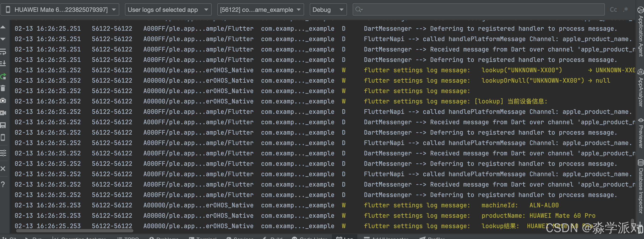
Task: Open the 'User logs of selected app' dropdown
Action: click(x=168, y=10)
